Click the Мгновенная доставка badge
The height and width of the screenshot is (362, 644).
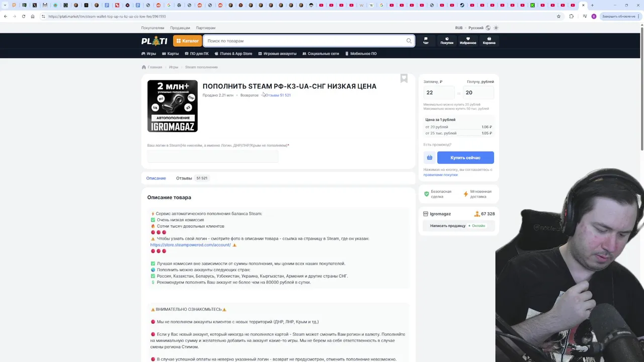(477, 194)
